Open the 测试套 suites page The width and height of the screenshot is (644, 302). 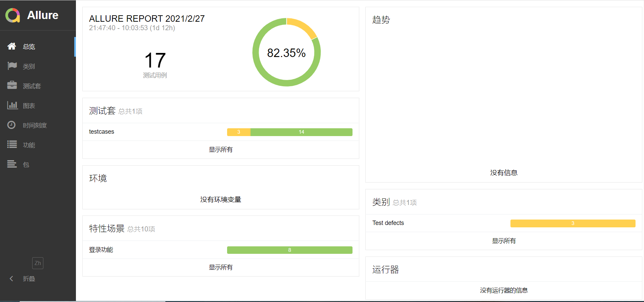[38, 86]
